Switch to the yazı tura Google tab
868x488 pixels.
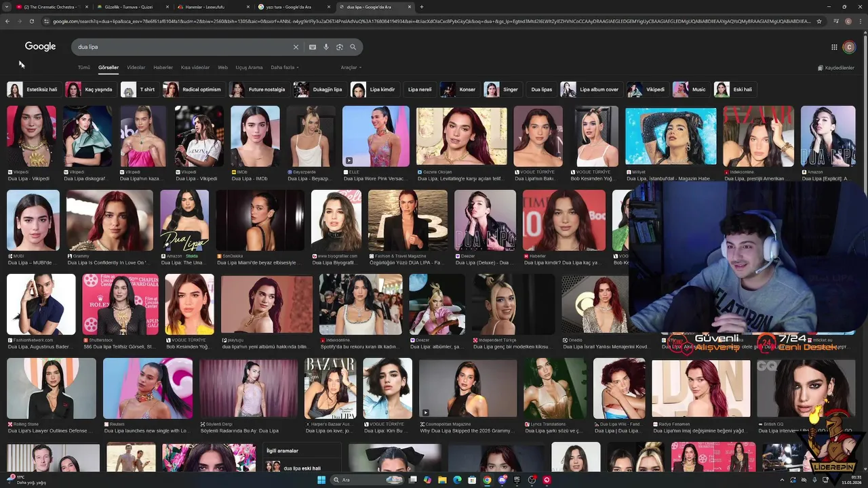pyautogui.click(x=294, y=7)
